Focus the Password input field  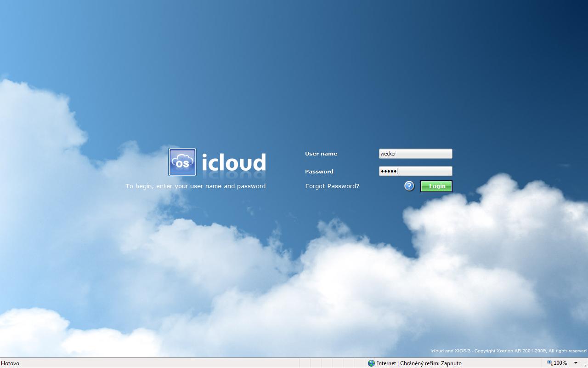coord(415,171)
